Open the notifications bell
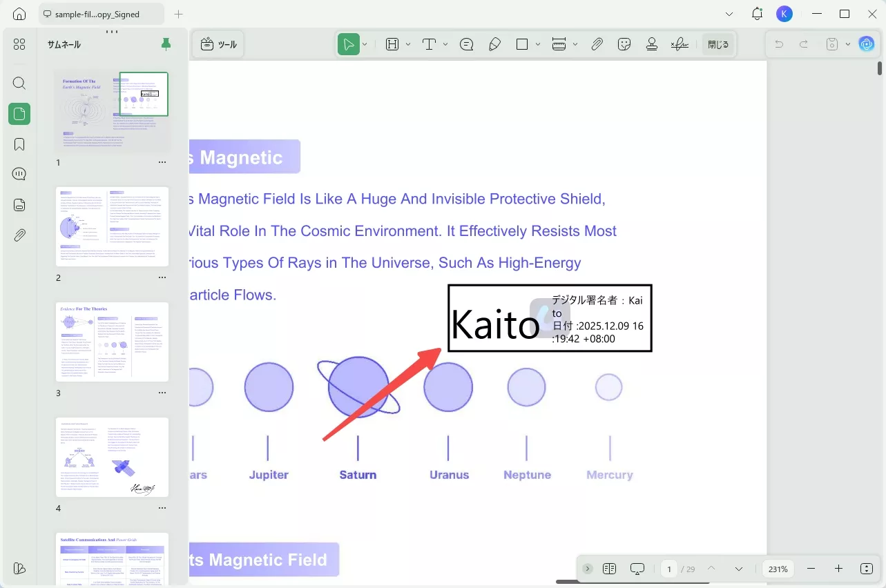The image size is (886, 588). click(758, 14)
